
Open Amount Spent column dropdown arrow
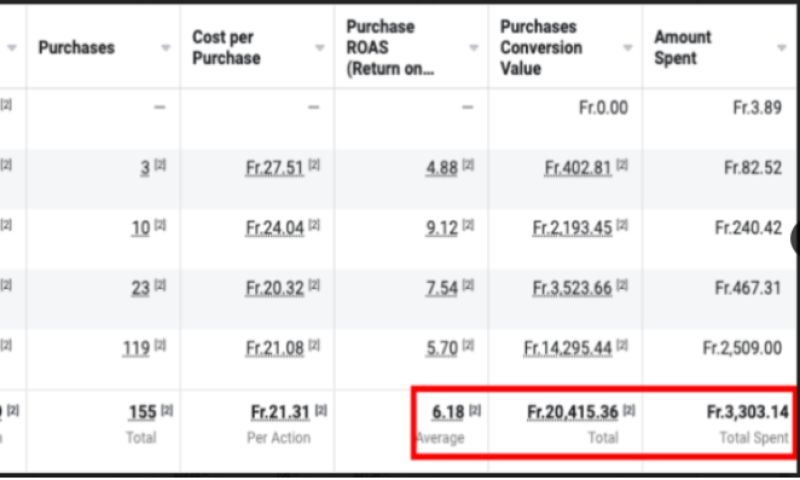[x=782, y=48]
